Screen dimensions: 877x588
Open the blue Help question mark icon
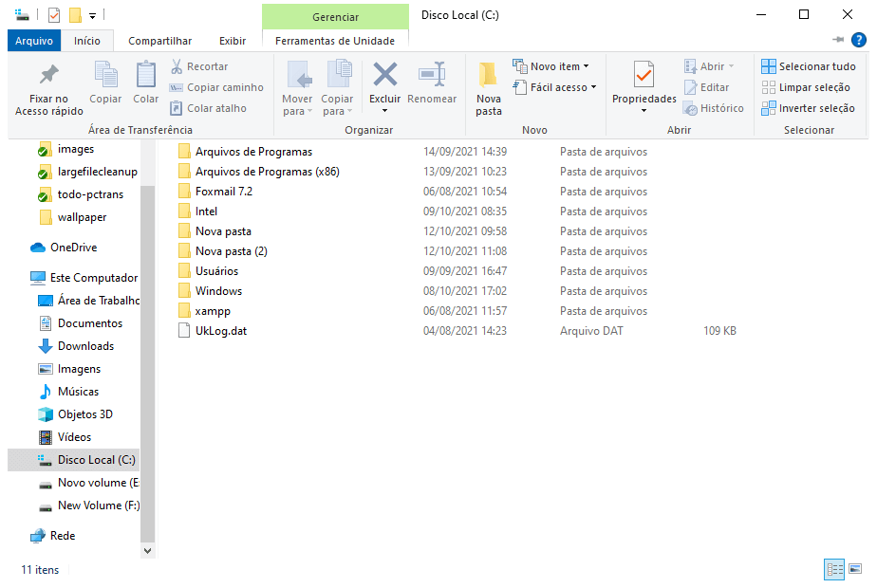tap(858, 40)
